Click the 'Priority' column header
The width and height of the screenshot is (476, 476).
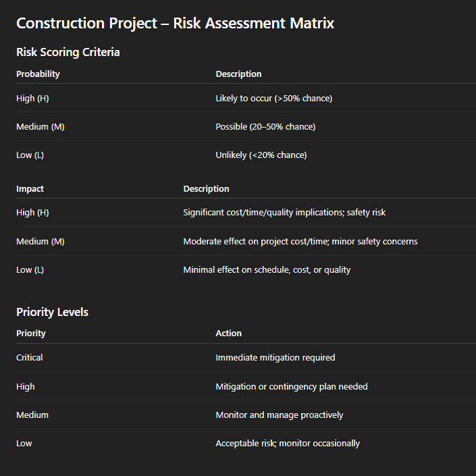(x=31, y=334)
